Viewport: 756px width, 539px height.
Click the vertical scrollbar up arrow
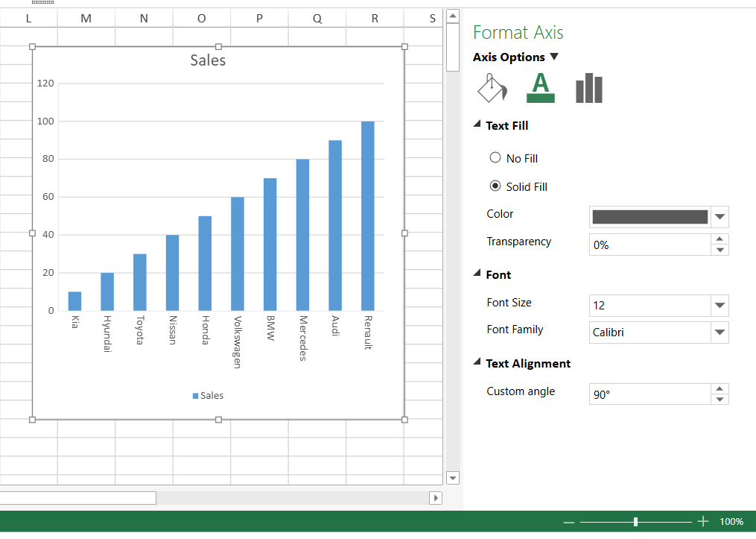(x=453, y=16)
